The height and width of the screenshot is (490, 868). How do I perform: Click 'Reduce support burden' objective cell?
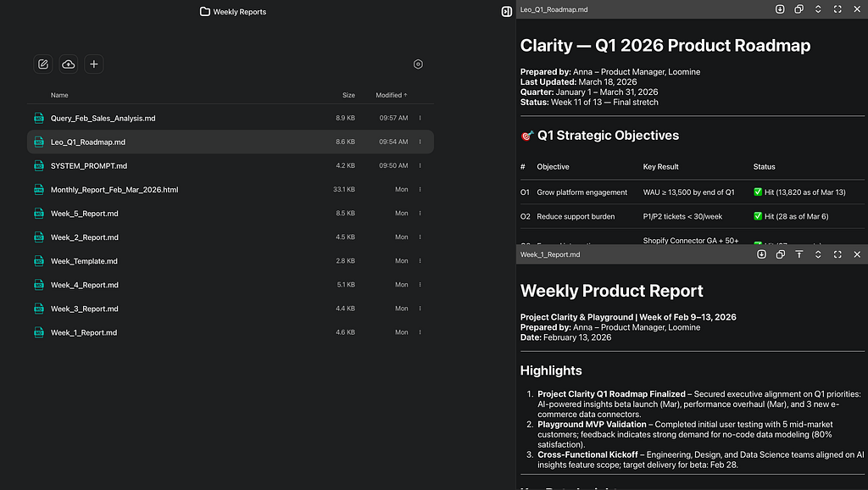coord(576,216)
